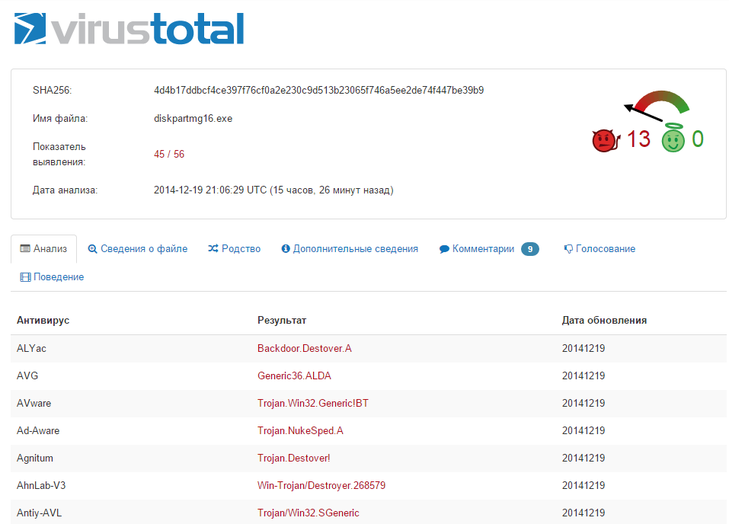Click the Имя файла label

click(x=60, y=119)
